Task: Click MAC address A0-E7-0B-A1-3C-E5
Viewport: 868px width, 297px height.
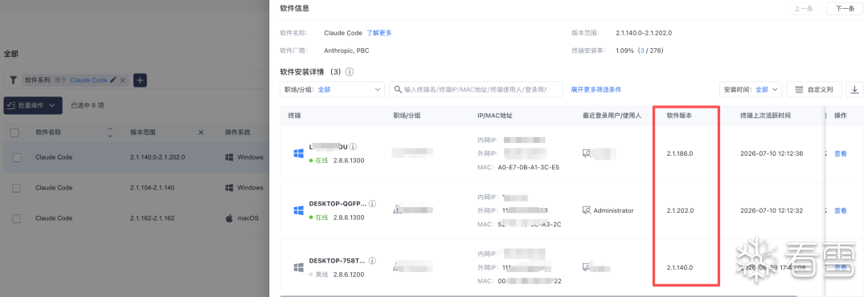Action: click(529, 167)
